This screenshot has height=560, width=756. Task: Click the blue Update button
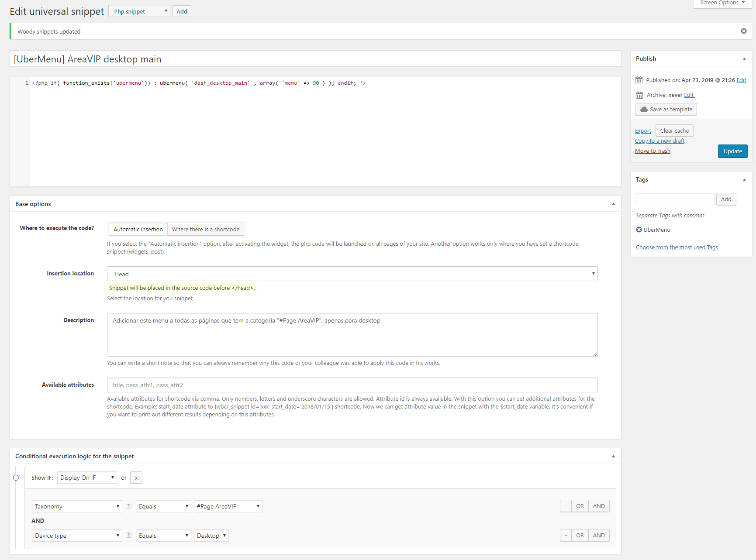tap(733, 151)
